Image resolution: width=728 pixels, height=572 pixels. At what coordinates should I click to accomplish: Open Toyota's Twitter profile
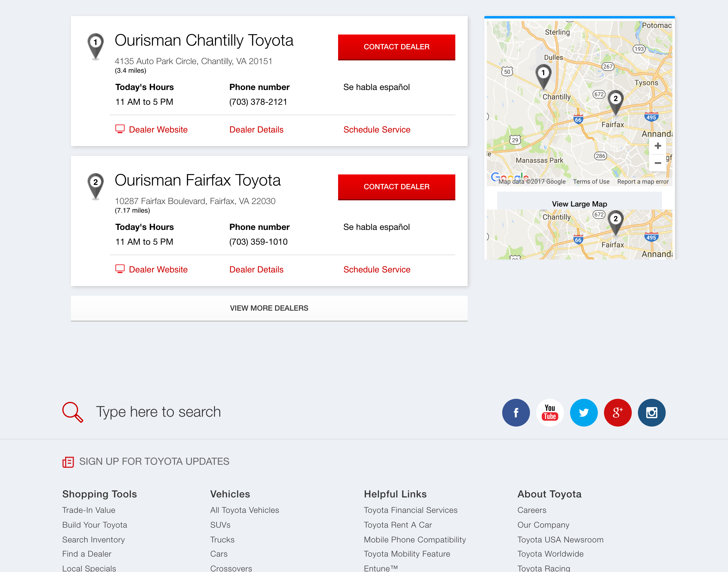click(584, 413)
